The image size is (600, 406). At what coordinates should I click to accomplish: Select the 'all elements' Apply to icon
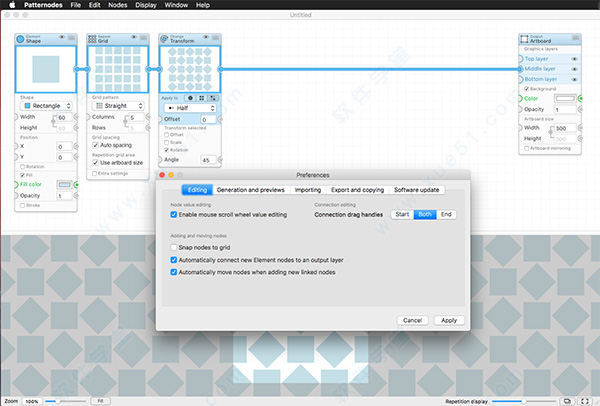tap(190, 98)
